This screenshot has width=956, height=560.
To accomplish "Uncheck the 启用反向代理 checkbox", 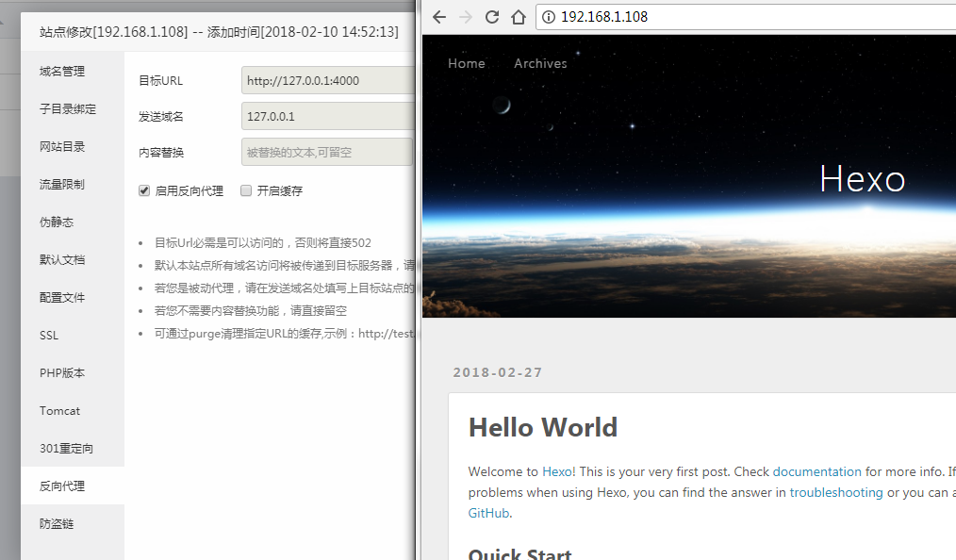I will (x=144, y=190).
